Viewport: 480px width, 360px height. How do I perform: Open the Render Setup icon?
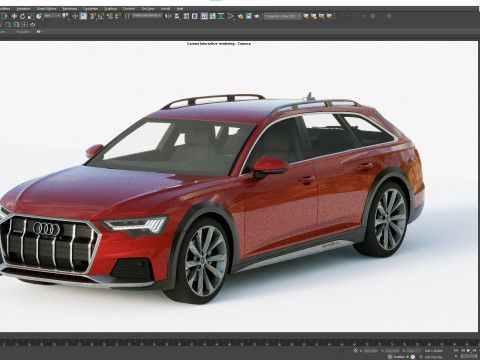click(x=241, y=16)
